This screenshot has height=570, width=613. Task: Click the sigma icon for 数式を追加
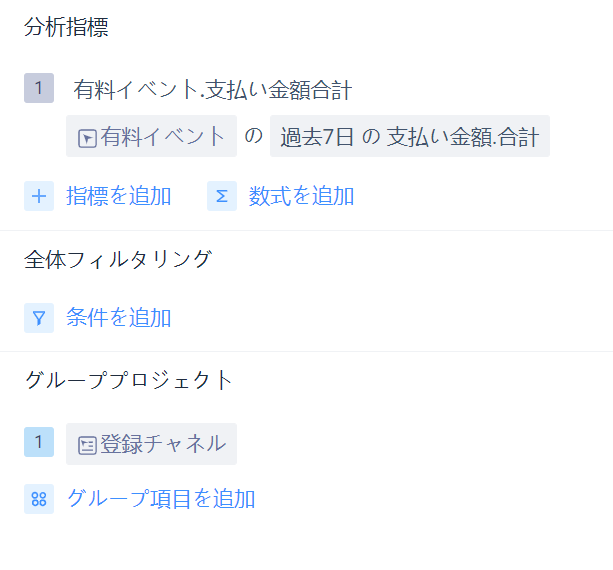point(222,196)
